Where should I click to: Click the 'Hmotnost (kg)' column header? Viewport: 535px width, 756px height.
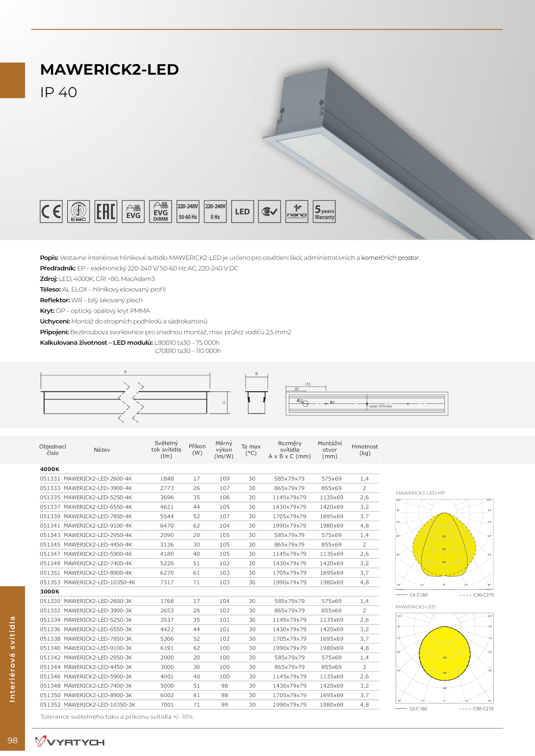[x=365, y=450]
